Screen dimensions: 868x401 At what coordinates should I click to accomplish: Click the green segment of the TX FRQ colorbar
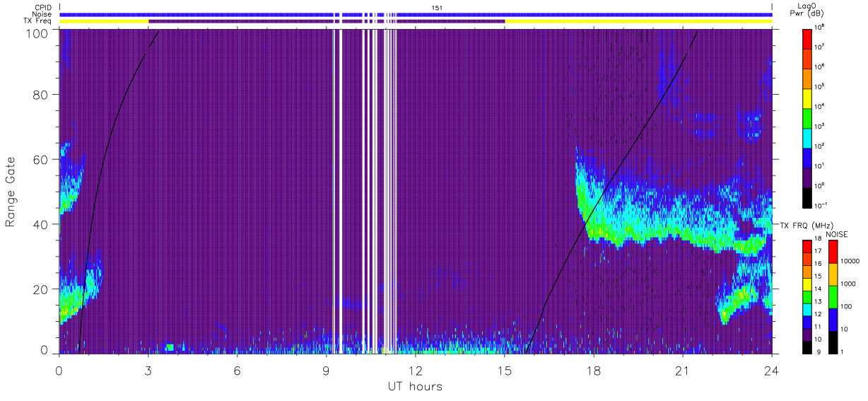pyautogui.click(x=808, y=296)
